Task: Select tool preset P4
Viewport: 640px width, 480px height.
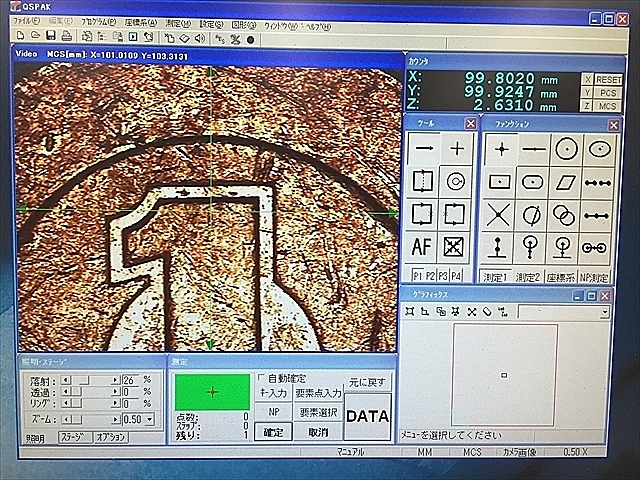Action: [x=456, y=277]
